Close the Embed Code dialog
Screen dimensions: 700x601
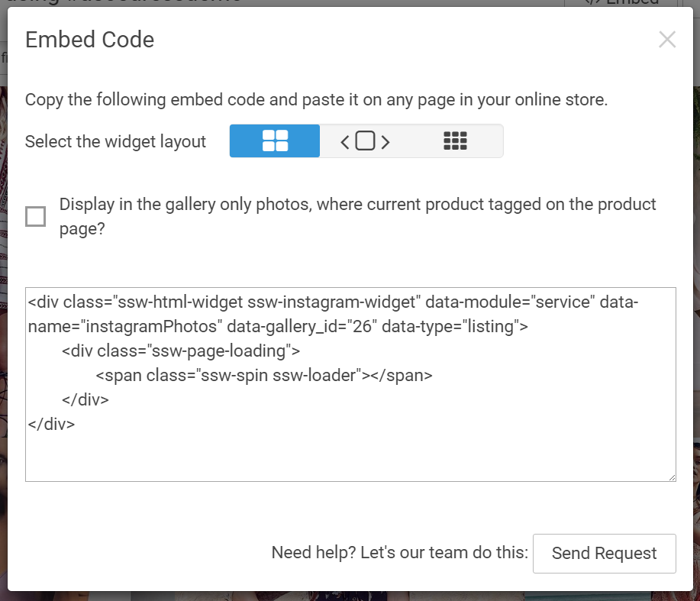667,40
